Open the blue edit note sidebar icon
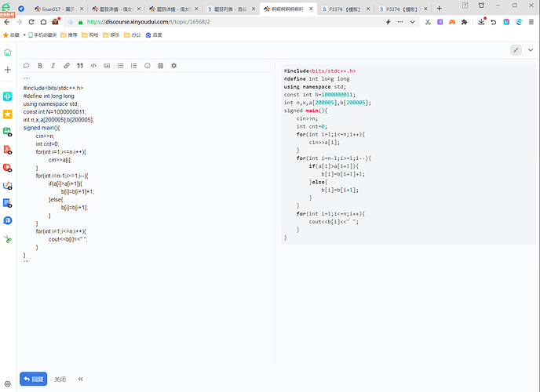Image resolution: width=540 pixels, height=392 pixels. (x=8, y=185)
